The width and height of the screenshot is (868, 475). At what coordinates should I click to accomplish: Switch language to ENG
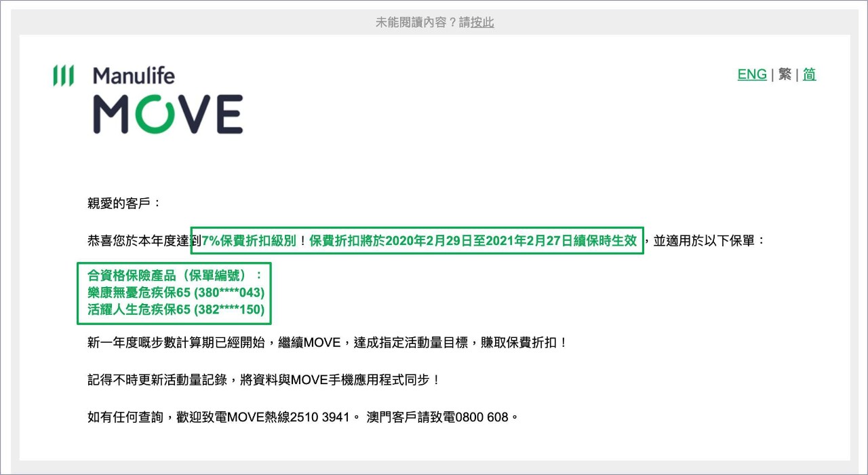click(752, 75)
